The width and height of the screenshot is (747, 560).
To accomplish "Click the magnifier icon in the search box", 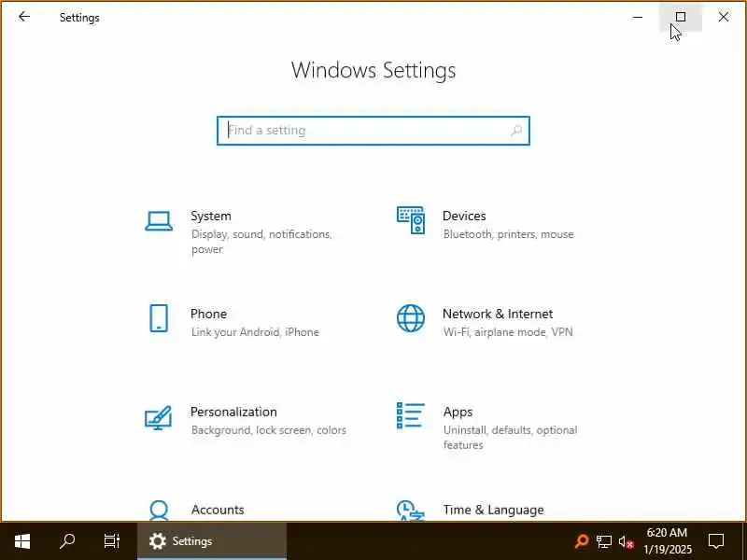I will tap(516, 131).
